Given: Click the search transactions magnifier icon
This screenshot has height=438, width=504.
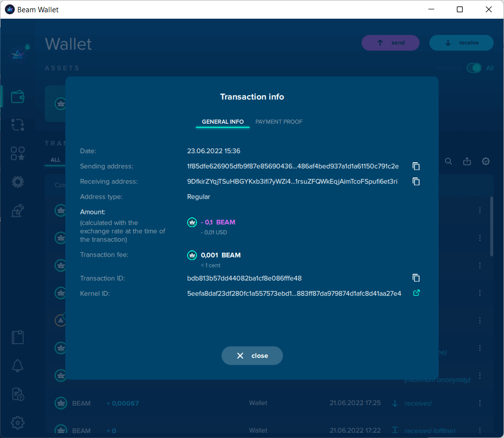Looking at the screenshot, I should pyautogui.click(x=448, y=161).
